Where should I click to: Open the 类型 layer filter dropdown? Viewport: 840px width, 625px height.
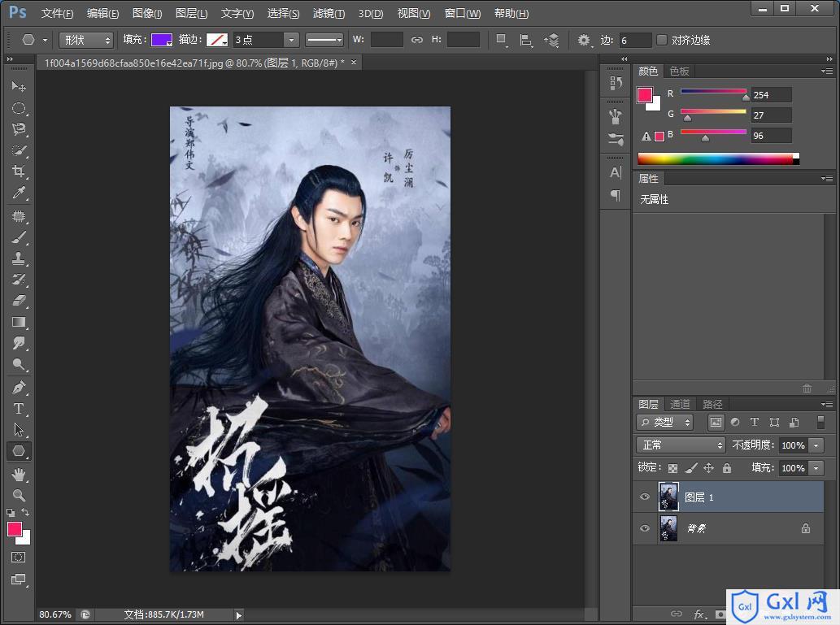point(665,422)
